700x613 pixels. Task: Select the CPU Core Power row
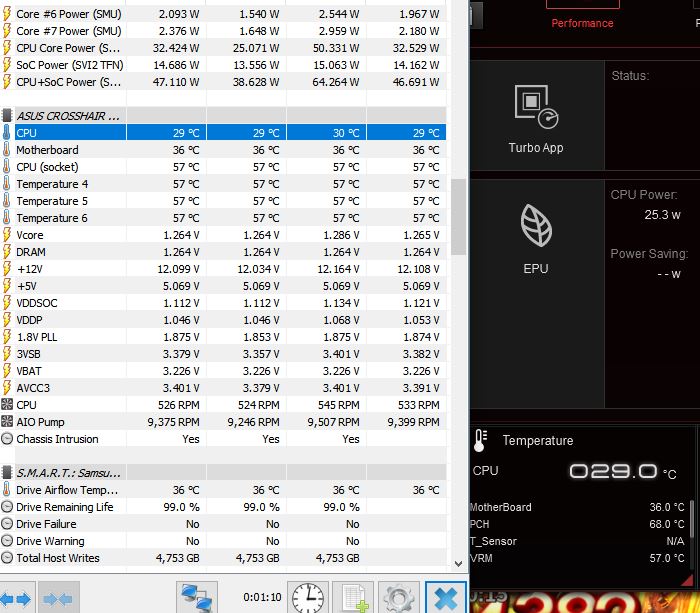tap(223, 48)
